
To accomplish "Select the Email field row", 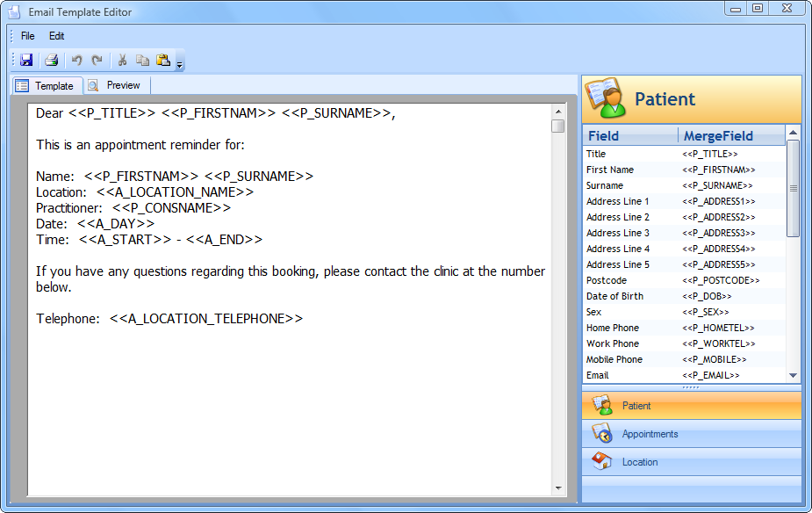I will coord(684,375).
